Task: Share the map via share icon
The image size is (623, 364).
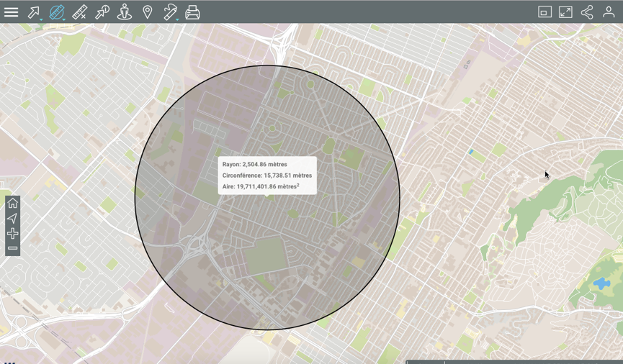Action: [x=587, y=12]
